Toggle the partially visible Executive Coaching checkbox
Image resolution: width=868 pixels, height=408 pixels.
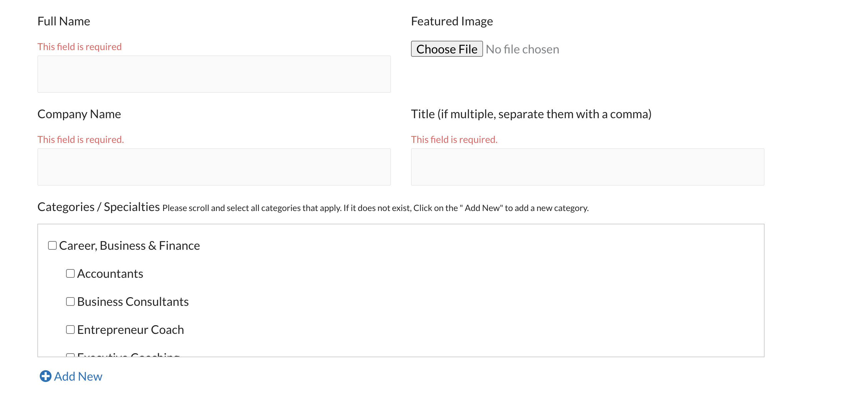tap(70, 355)
